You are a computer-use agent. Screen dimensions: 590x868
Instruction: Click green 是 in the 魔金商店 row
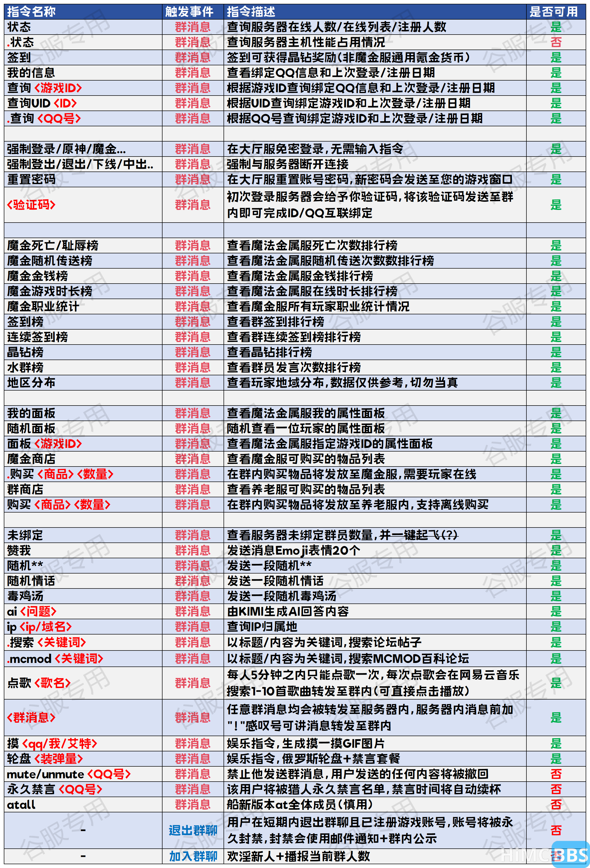coord(556,459)
